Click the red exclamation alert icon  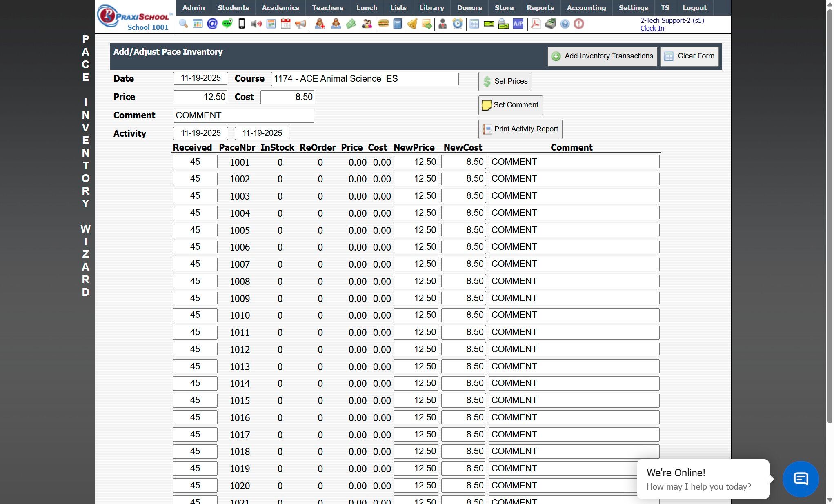tap(578, 24)
